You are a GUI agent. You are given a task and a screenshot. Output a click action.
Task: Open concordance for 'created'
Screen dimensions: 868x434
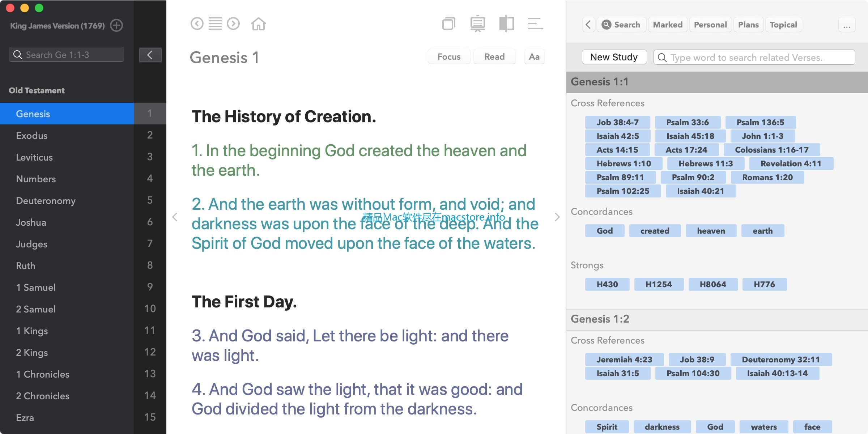coord(655,231)
